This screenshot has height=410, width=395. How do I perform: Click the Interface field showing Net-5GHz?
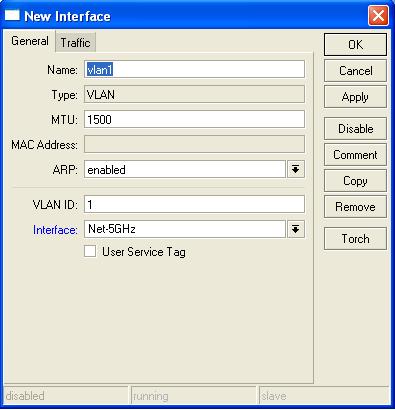point(185,229)
